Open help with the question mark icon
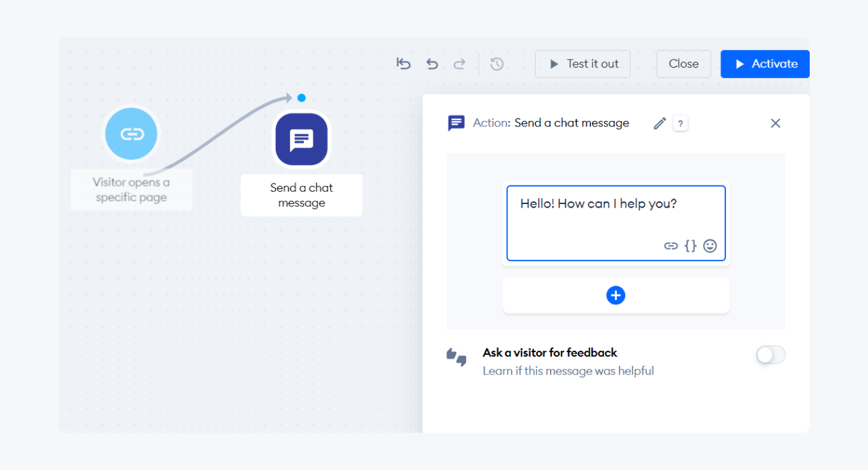Image resolution: width=868 pixels, height=470 pixels. (680, 123)
